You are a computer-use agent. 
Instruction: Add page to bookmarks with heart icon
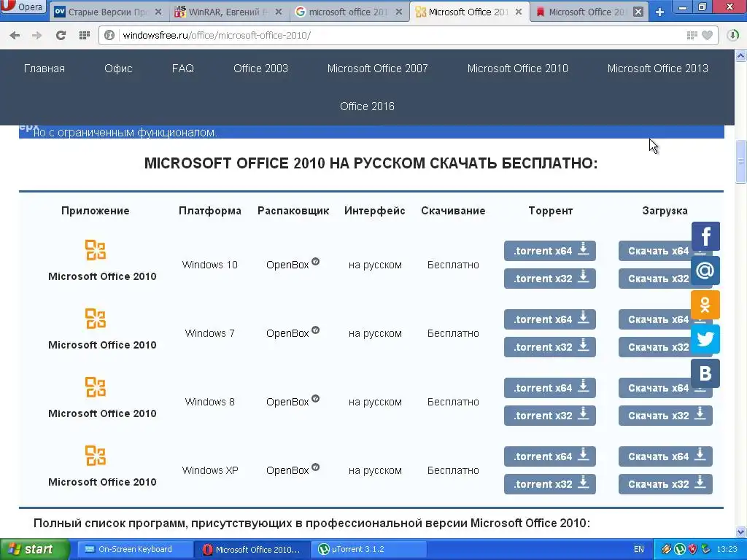708,35
